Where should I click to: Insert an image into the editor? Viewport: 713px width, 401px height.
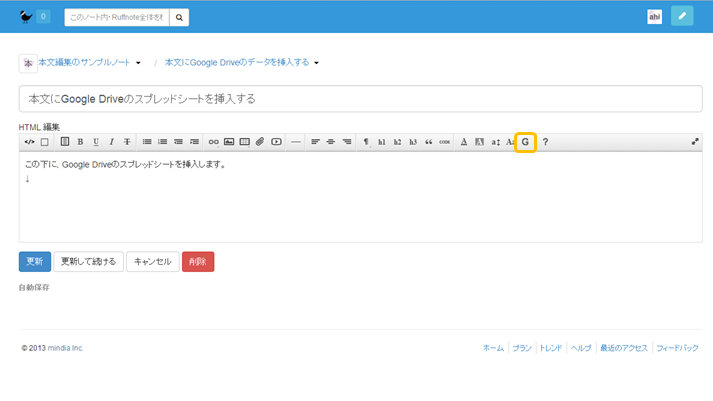[x=229, y=142]
